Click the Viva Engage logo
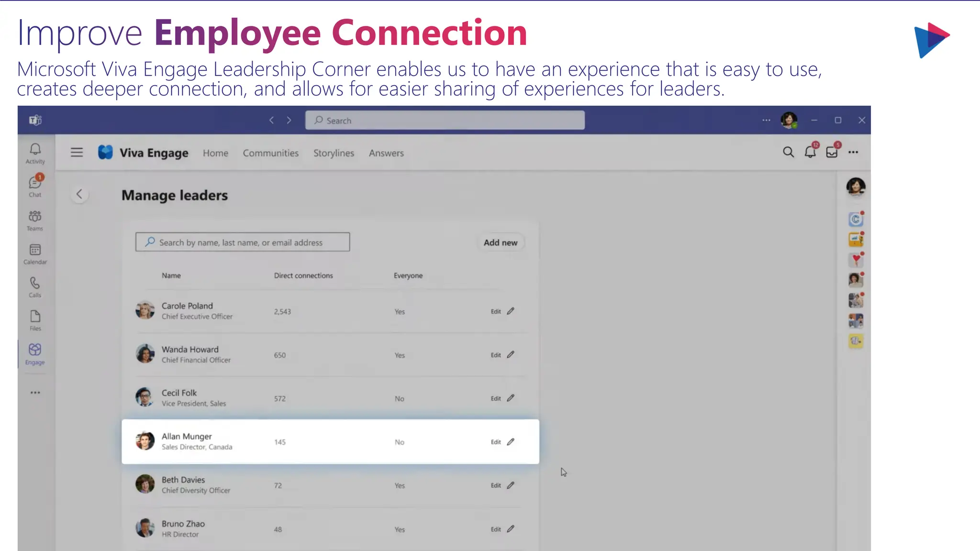Screen dimensions: 980x551 (105, 153)
